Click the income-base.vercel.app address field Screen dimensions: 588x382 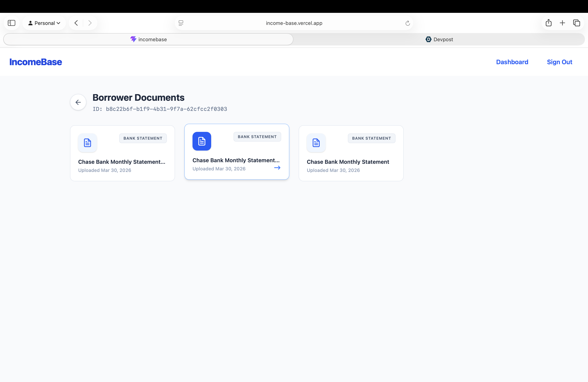[x=294, y=23]
